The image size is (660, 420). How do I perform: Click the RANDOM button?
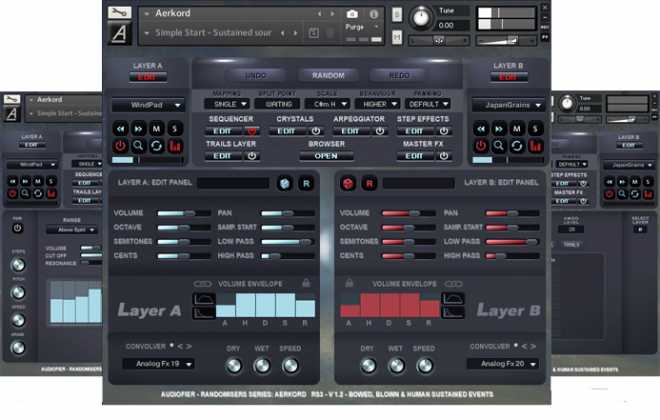[x=328, y=75]
